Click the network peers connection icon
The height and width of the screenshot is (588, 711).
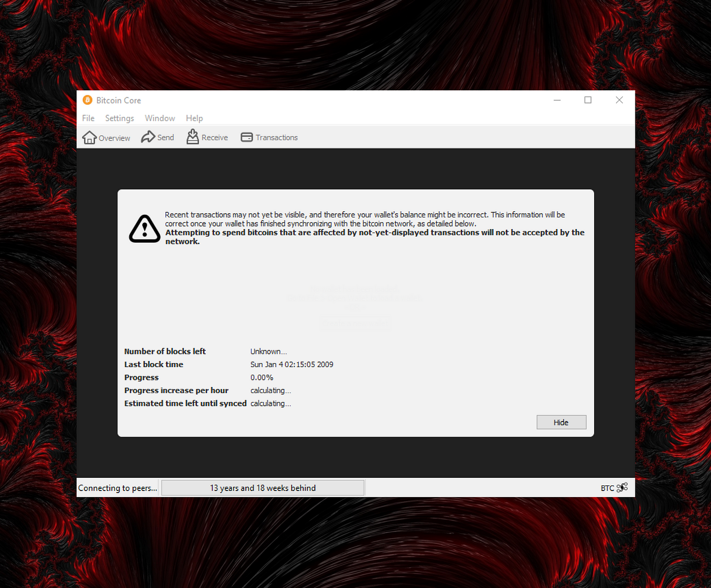[x=622, y=487]
